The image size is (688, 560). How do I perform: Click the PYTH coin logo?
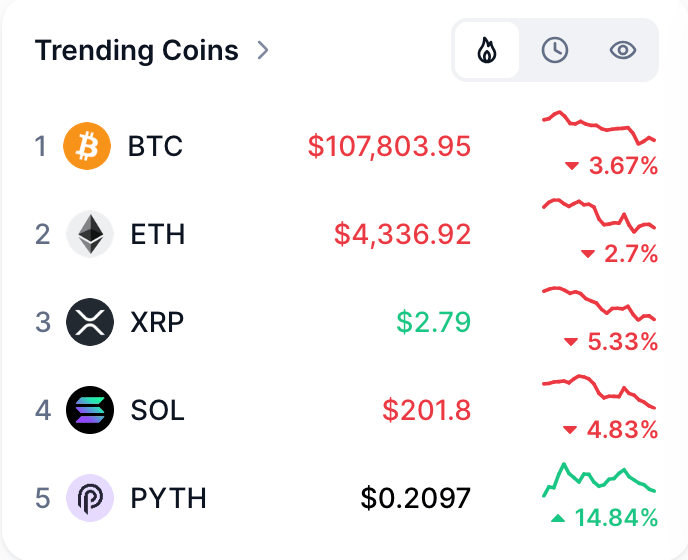pos(89,498)
